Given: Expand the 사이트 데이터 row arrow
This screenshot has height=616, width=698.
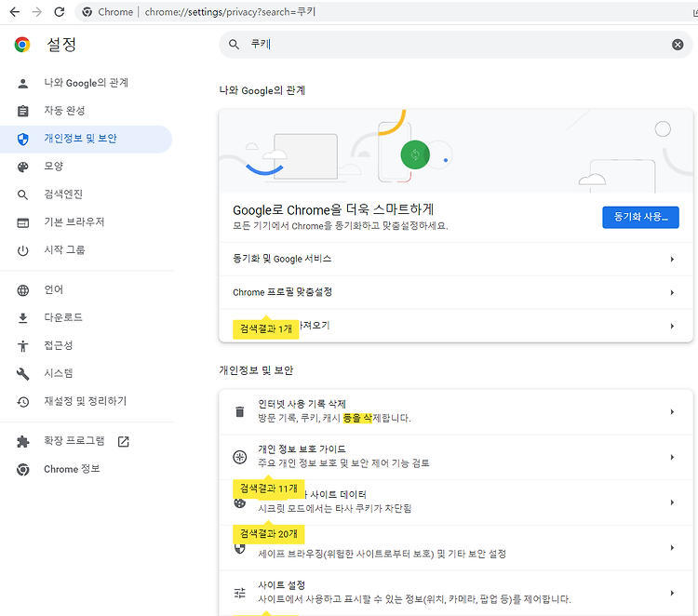Looking at the screenshot, I should (x=672, y=502).
